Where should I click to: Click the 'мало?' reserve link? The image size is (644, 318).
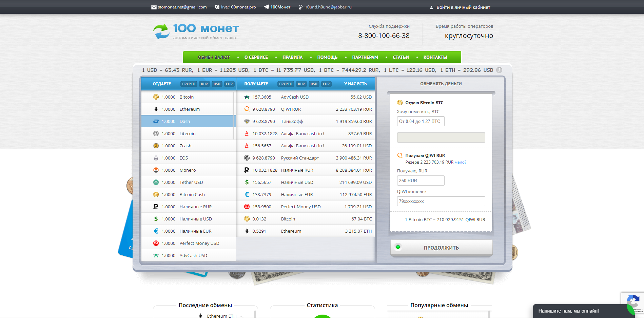tap(461, 162)
